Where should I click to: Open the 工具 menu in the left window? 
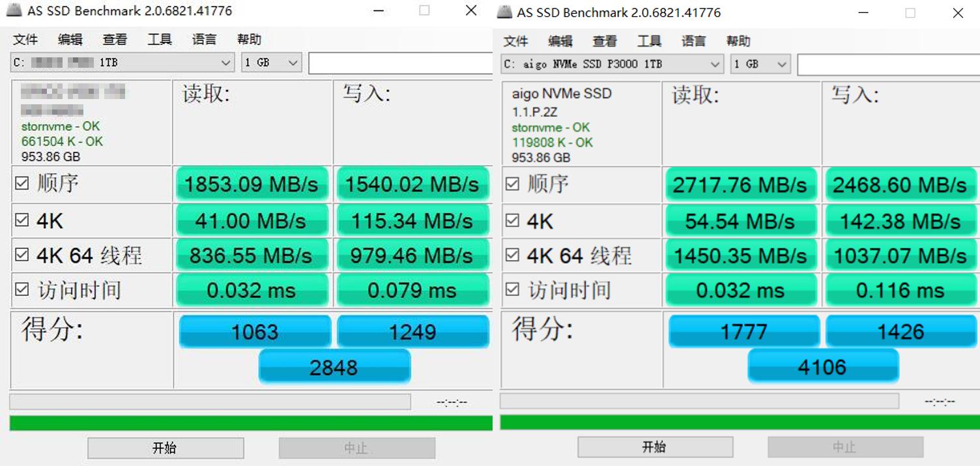(159, 40)
